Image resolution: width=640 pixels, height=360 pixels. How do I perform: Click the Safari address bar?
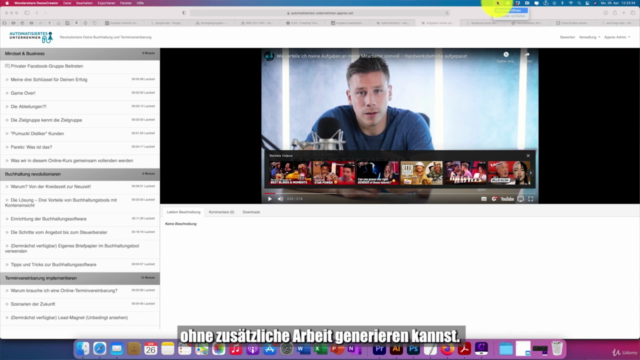point(320,13)
